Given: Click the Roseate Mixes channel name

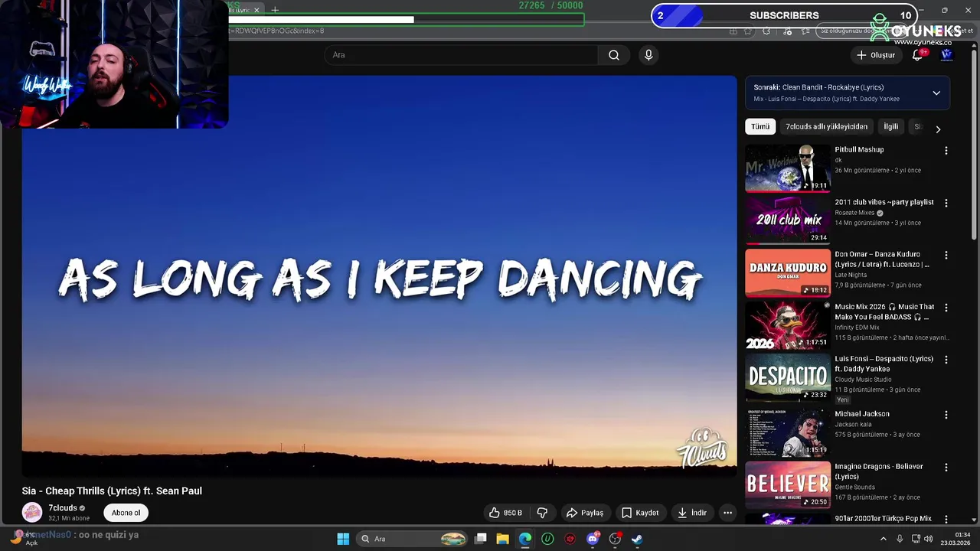Looking at the screenshot, I should [854, 213].
